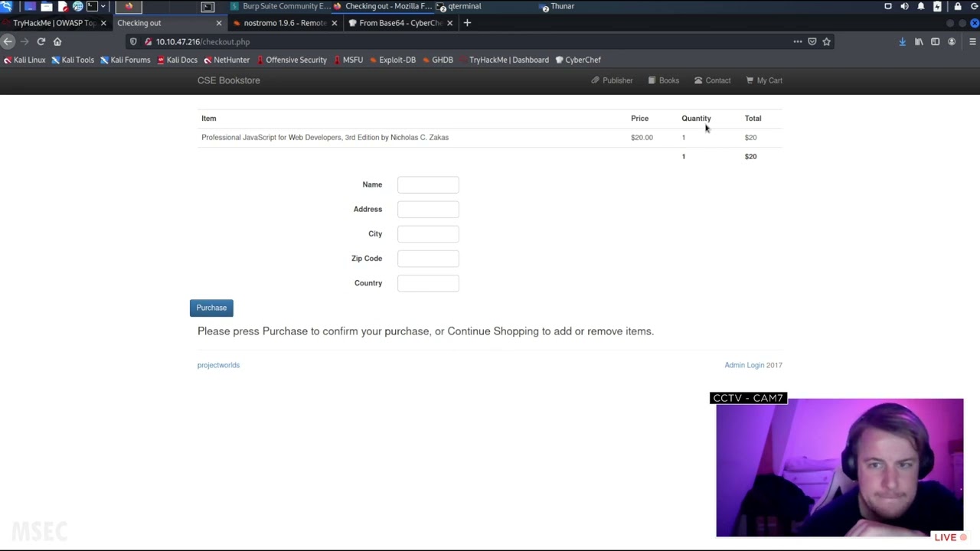Click the Firefox home icon

tap(57, 42)
